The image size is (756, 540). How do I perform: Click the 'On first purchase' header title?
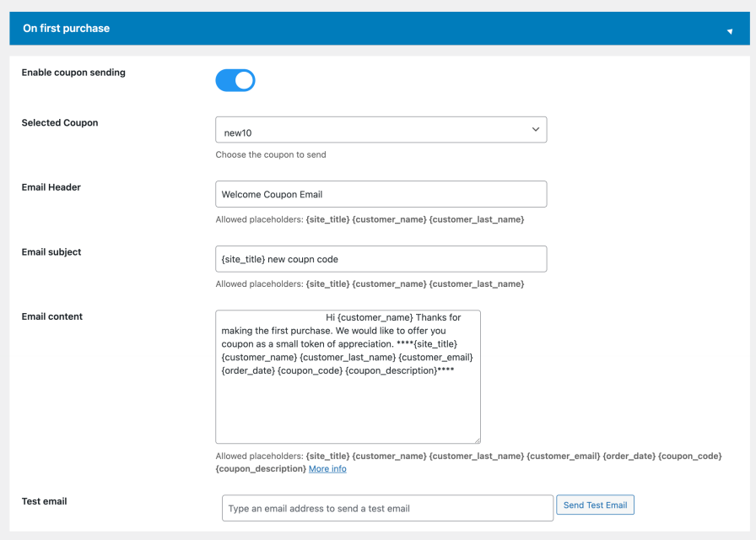coord(66,29)
